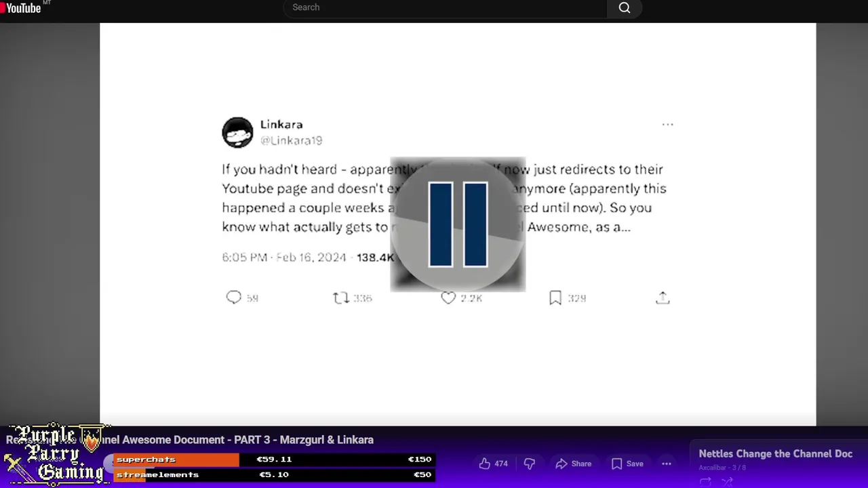Click the Purple Parry Gaming logo
Image resolution: width=868 pixels, height=488 pixels.
click(x=56, y=454)
